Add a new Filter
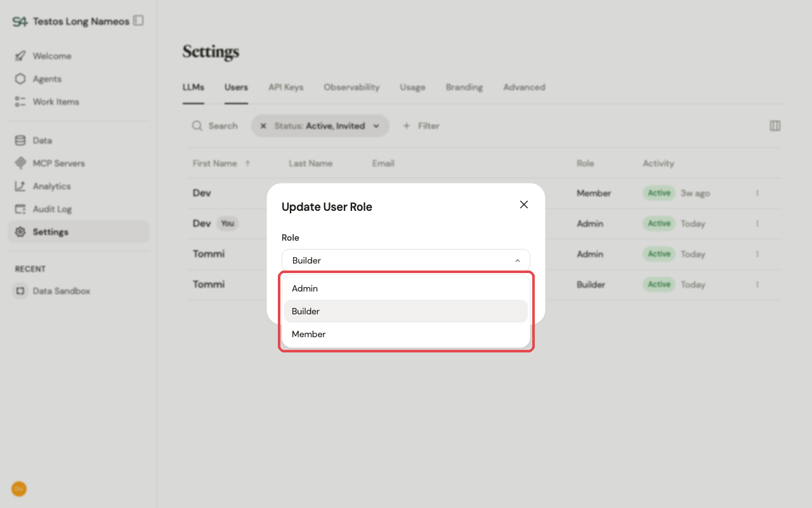The height and width of the screenshot is (508, 812). (421, 126)
